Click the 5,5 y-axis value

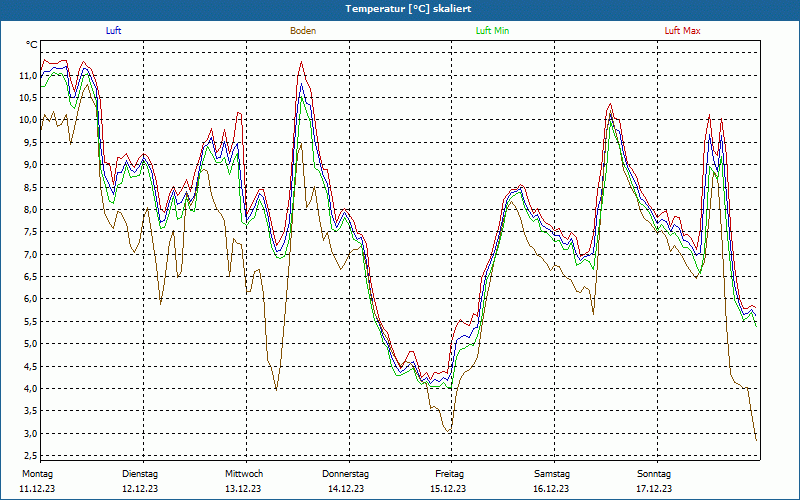pyautogui.click(x=30, y=321)
